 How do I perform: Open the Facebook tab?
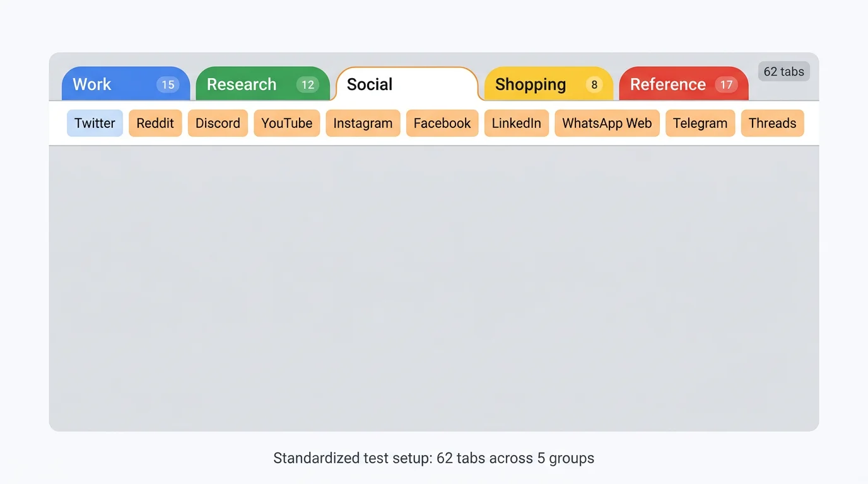click(442, 123)
